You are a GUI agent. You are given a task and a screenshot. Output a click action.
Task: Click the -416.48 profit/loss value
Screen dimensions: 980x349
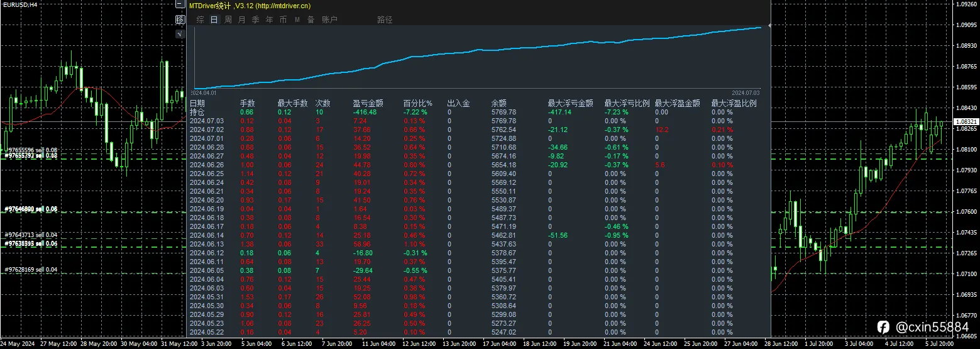tap(365, 112)
